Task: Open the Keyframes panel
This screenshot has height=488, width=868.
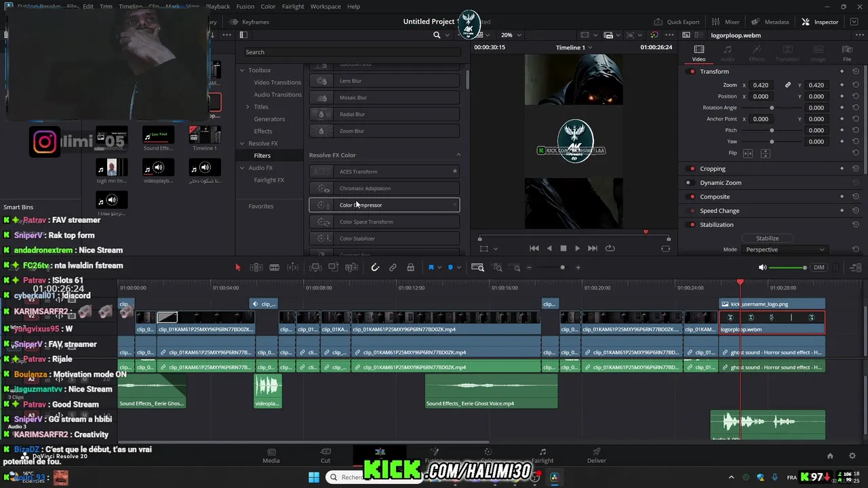Action: [250, 22]
